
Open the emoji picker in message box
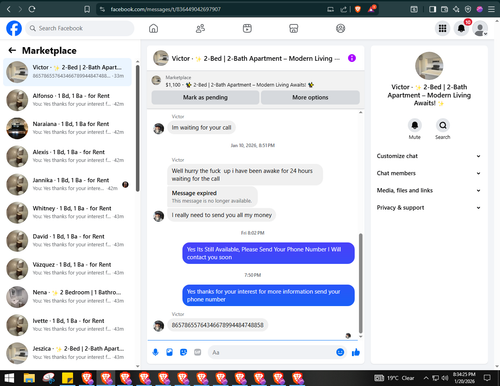[340, 352]
